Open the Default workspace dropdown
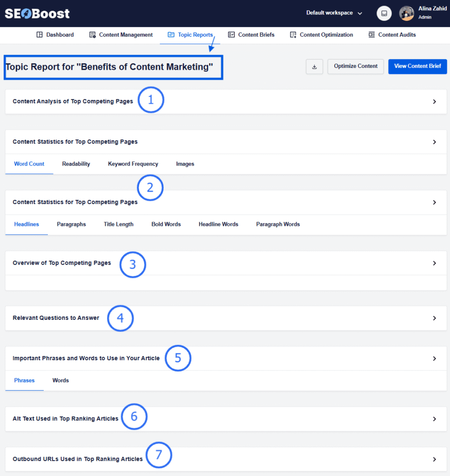The width and height of the screenshot is (450, 476). pyautogui.click(x=333, y=13)
